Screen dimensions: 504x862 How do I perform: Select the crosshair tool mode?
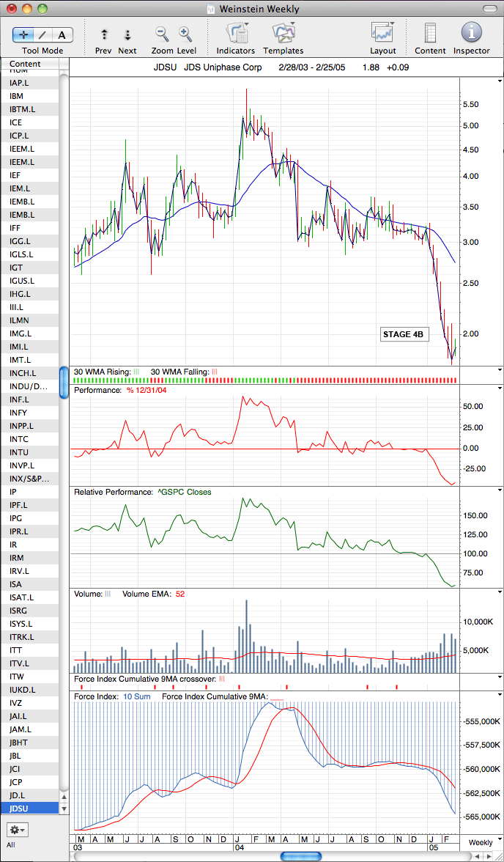point(22,35)
